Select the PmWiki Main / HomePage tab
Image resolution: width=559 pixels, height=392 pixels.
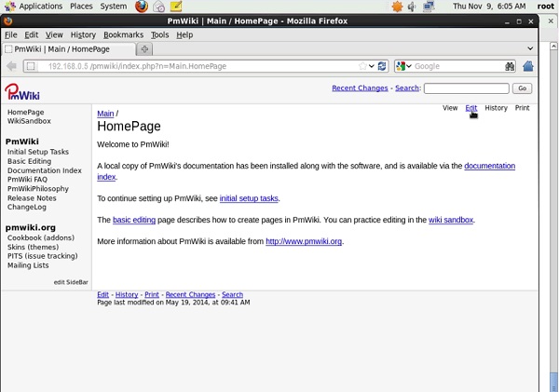(69, 49)
